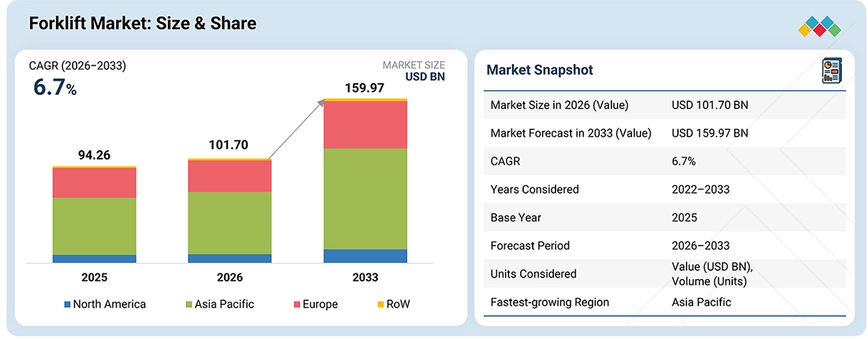Click the Market Size in 2026 (Value) row label
This screenshot has height=339, width=868.
pos(559,104)
